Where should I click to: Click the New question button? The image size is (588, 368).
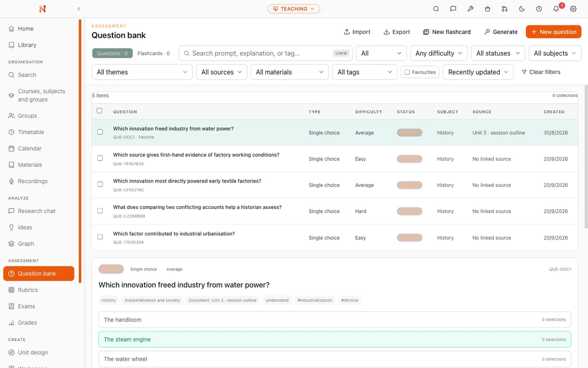554,32
